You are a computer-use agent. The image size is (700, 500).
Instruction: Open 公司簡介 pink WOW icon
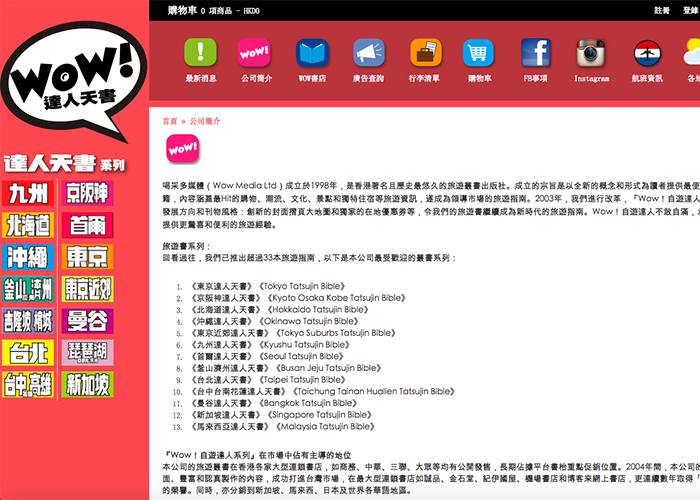254,52
